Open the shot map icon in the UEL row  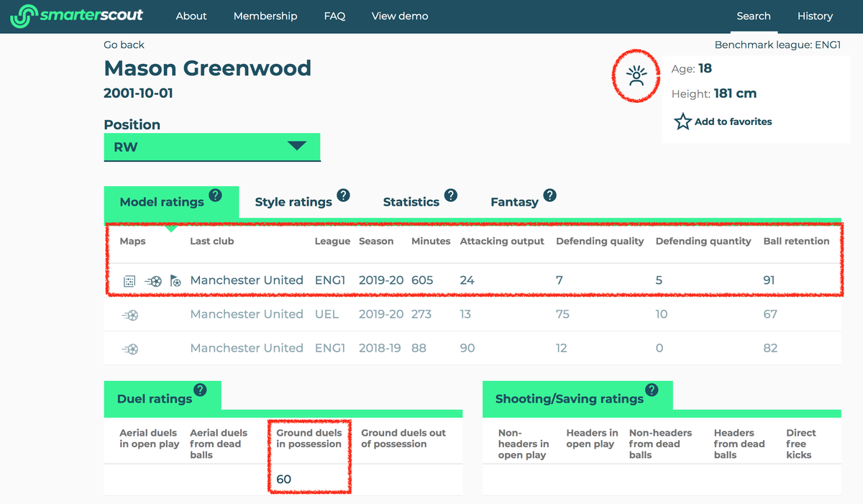(x=130, y=315)
